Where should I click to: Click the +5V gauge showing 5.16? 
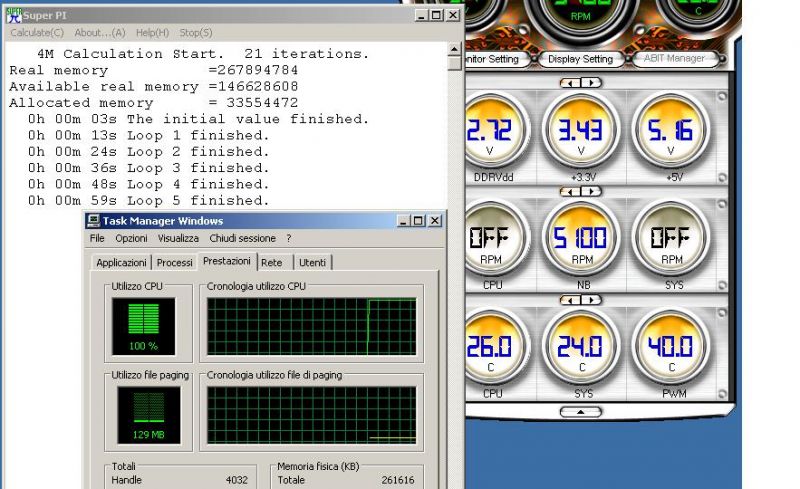[x=670, y=131]
